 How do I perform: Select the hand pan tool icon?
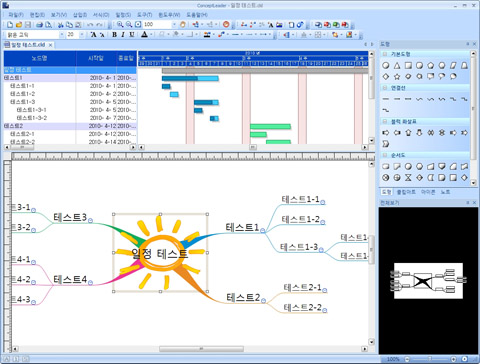point(183,25)
